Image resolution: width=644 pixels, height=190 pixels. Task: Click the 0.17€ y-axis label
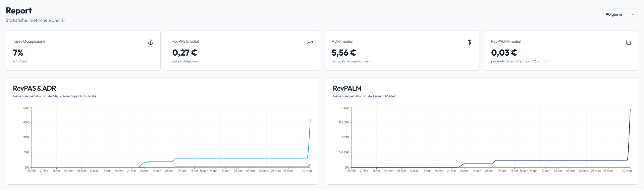click(x=345, y=137)
